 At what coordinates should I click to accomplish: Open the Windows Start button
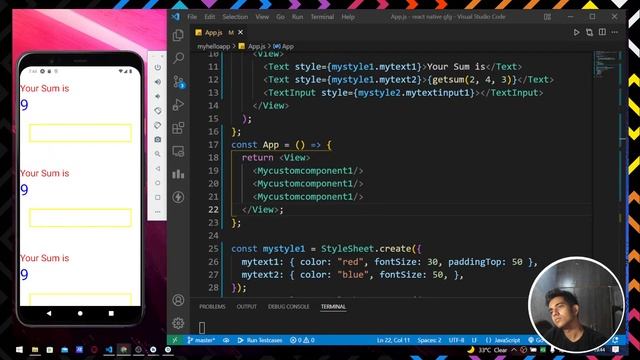19,350
